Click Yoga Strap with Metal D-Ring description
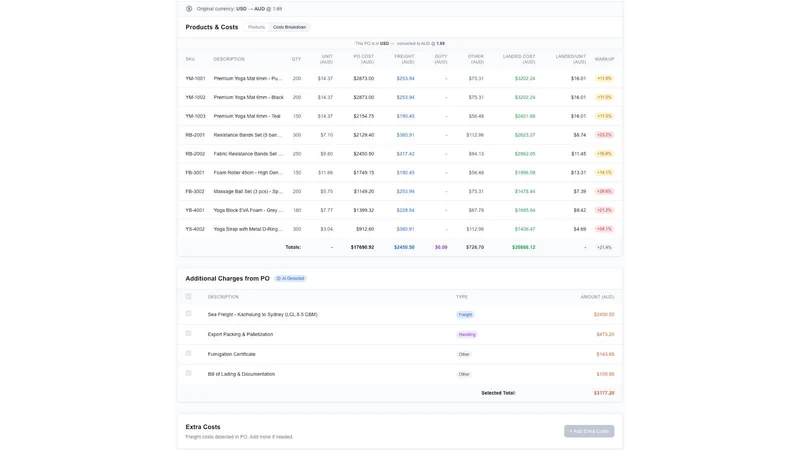The image size is (800, 450). pyautogui.click(x=248, y=230)
